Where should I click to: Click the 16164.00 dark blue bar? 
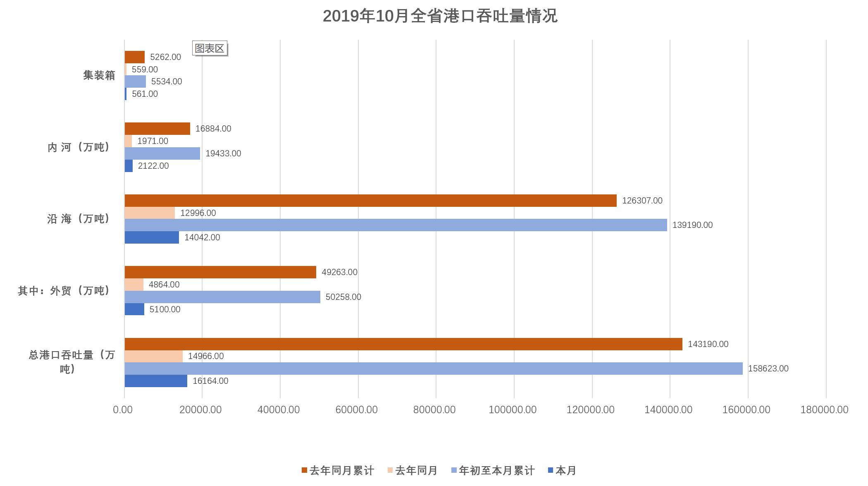(x=155, y=381)
